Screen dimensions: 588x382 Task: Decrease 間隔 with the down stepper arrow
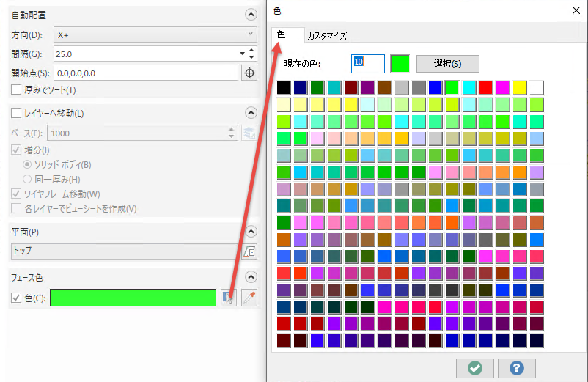coord(251,57)
